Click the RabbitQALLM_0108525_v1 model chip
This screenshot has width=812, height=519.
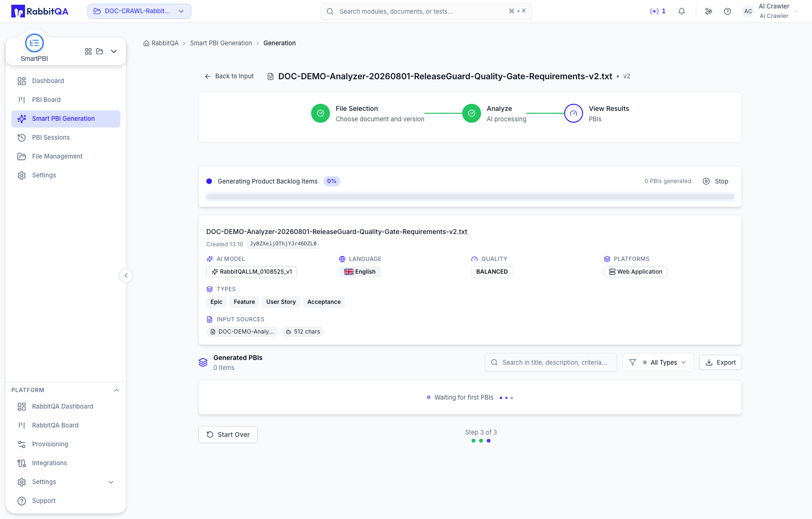(x=252, y=272)
